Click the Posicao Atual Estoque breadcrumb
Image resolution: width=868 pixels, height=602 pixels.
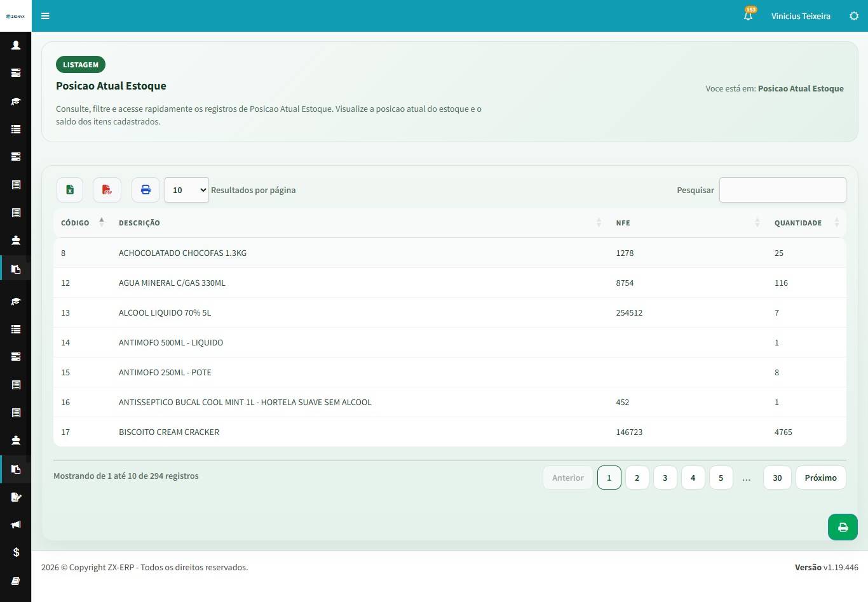tap(801, 89)
